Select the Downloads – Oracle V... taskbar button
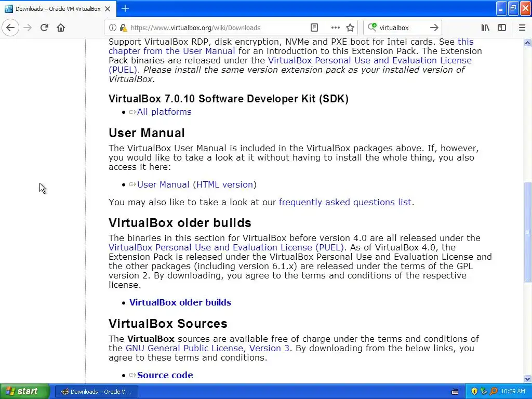The image size is (532, 399). [96, 392]
